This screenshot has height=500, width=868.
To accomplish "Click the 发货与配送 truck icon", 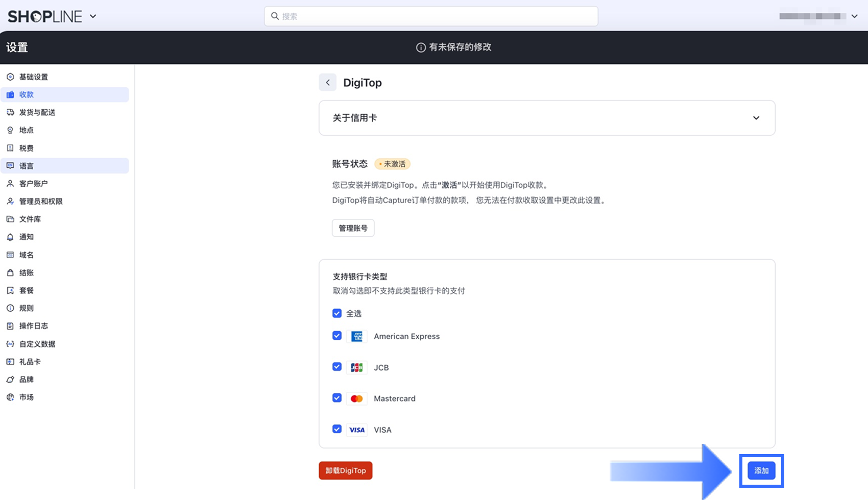I will (x=10, y=112).
